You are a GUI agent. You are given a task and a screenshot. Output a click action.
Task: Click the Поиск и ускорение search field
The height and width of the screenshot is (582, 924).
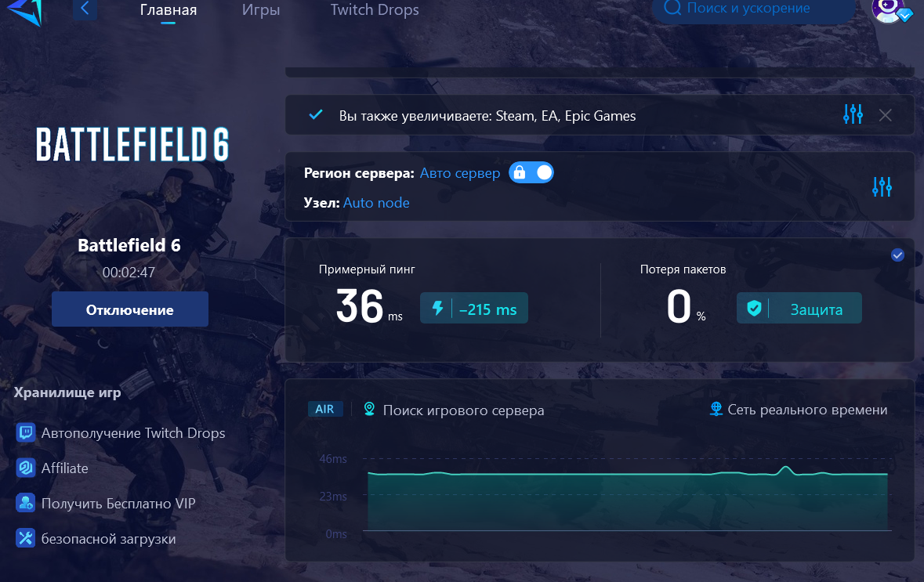tap(754, 9)
